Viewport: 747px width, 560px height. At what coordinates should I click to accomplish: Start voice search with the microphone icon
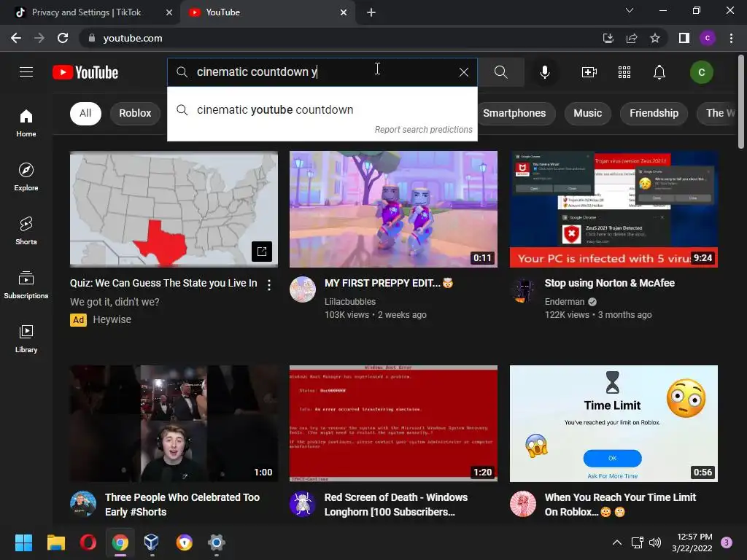click(544, 72)
